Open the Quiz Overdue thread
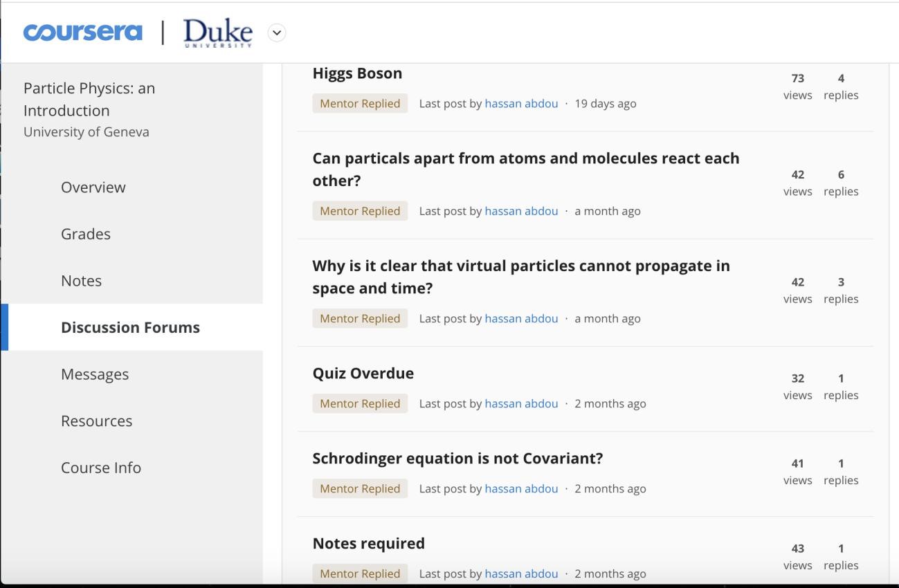The height and width of the screenshot is (588, 899). click(363, 373)
